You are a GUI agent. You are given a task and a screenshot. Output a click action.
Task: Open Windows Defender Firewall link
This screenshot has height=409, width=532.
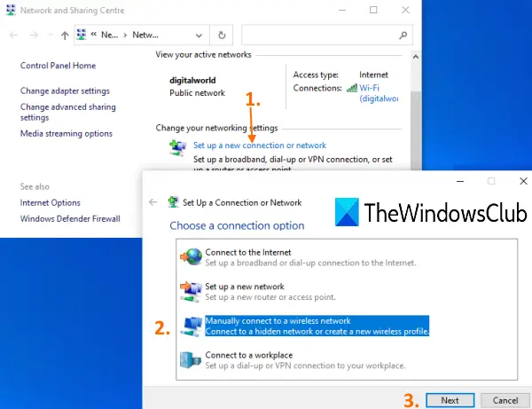click(70, 218)
